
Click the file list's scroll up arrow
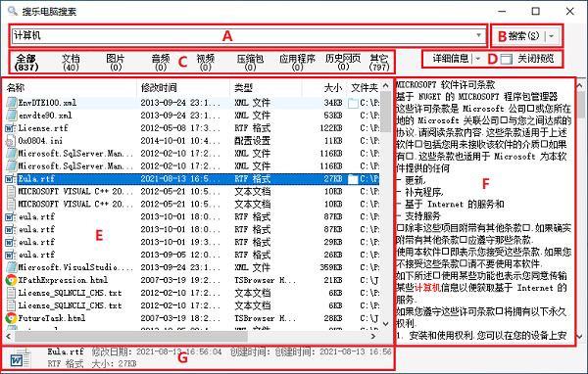click(x=385, y=85)
